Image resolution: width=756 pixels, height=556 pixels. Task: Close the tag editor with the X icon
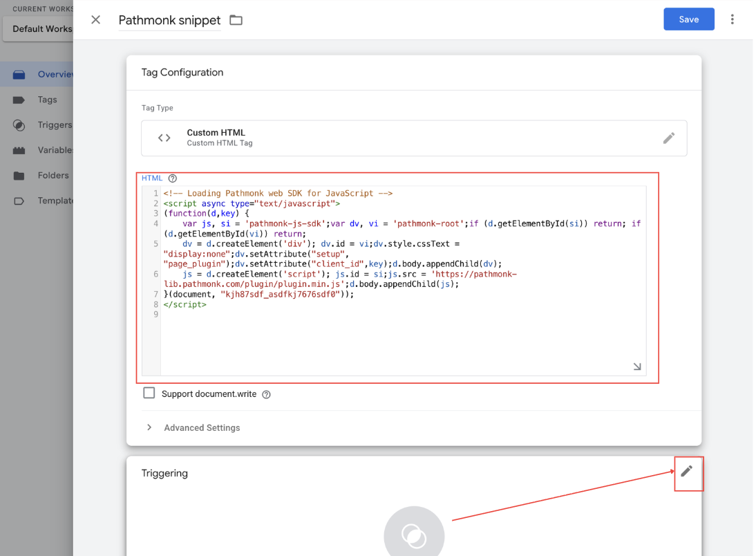tap(95, 20)
